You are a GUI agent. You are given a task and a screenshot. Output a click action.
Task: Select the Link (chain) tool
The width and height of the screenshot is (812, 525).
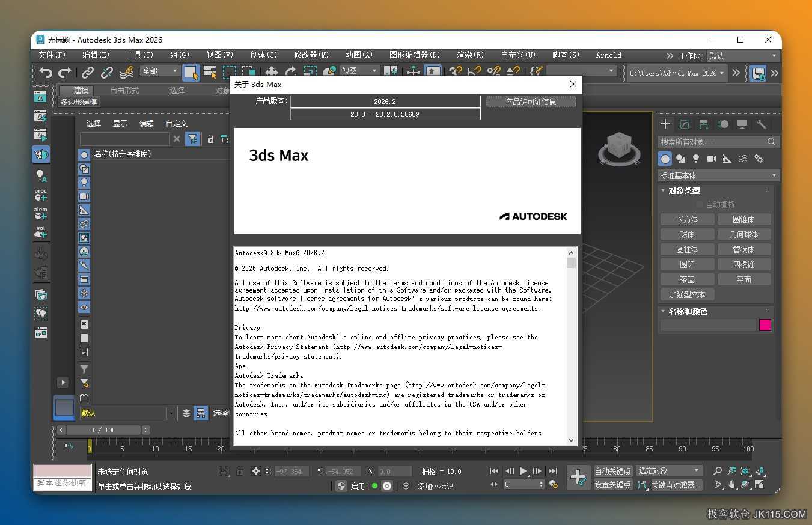pyautogui.click(x=88, y=73)
